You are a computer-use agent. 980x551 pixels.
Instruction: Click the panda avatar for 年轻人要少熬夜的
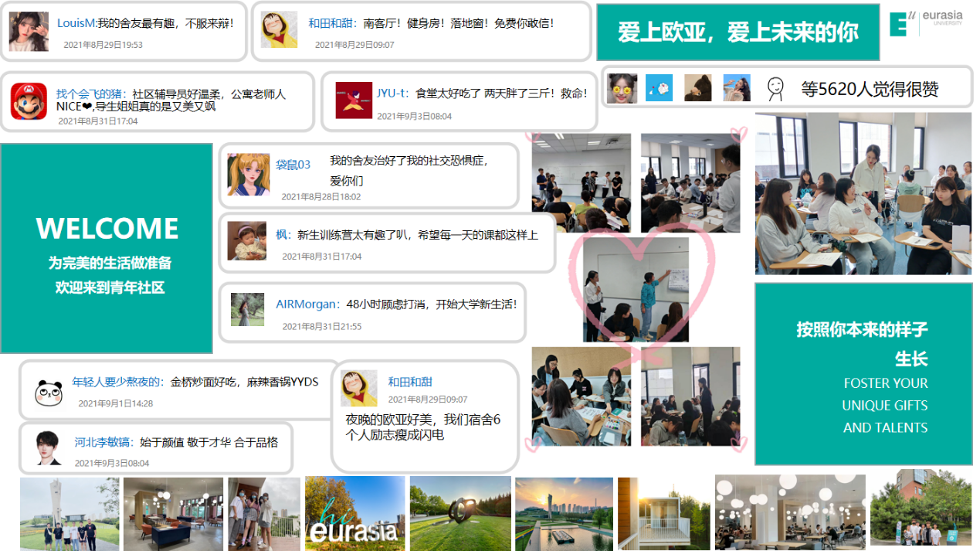tap(49, 393)
